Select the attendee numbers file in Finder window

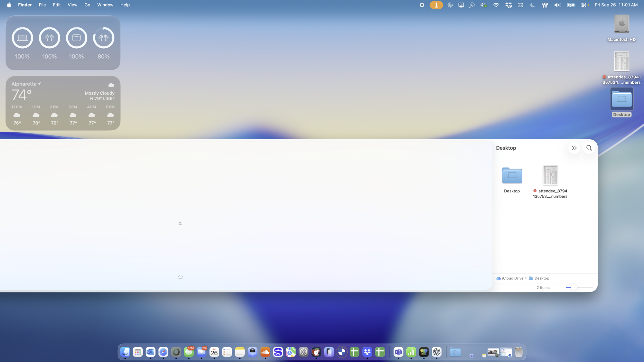pyautogui.click(x=550, y=176)
